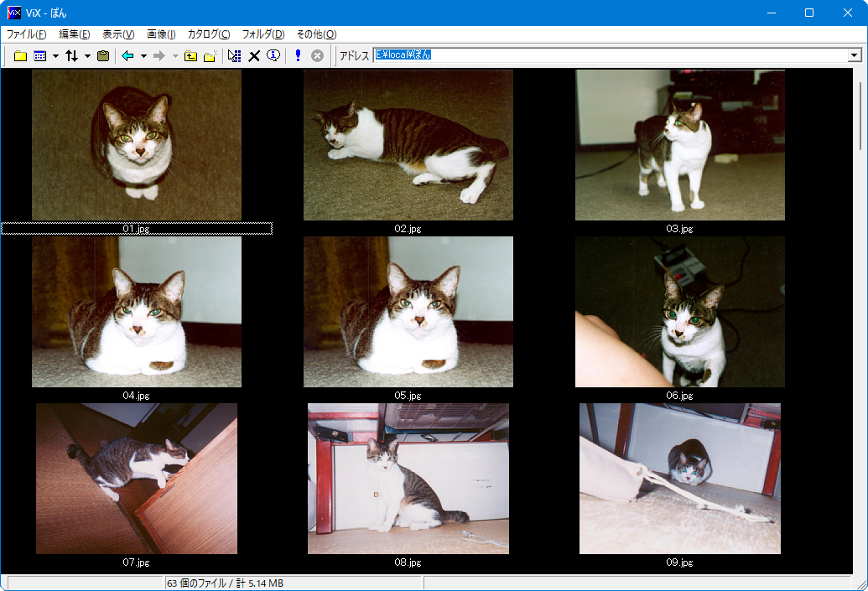Select the 01.jpg cat thumbnail
The height and width of the screenshot is (591, 868).
(136, 145)
